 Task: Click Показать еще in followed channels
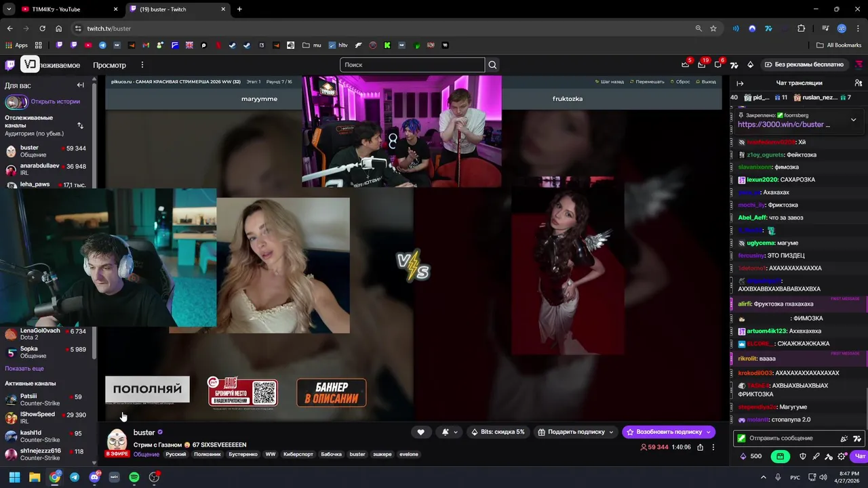(24, 368)
